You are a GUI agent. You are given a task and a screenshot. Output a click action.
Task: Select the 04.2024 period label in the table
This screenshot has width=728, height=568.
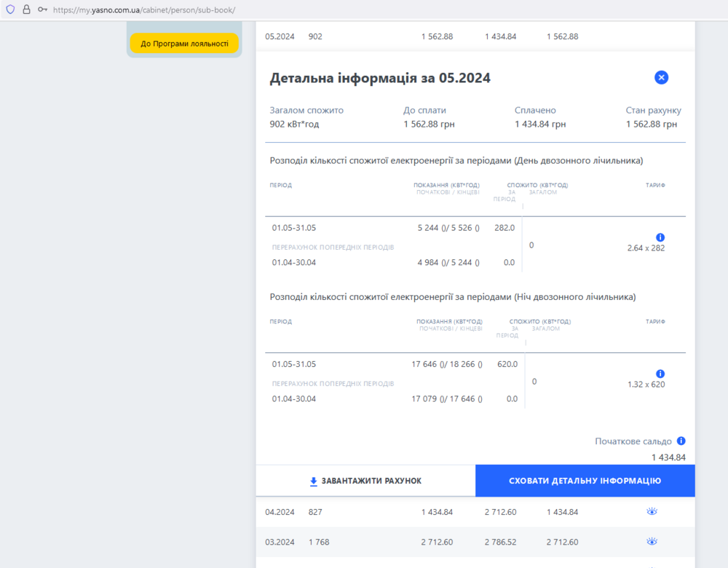coord(280,512)
